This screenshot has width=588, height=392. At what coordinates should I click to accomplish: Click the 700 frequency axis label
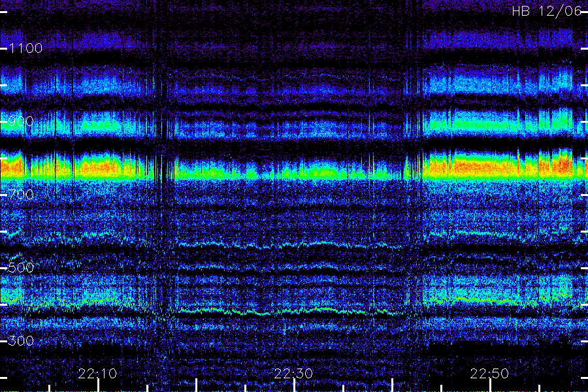[21, 194]
